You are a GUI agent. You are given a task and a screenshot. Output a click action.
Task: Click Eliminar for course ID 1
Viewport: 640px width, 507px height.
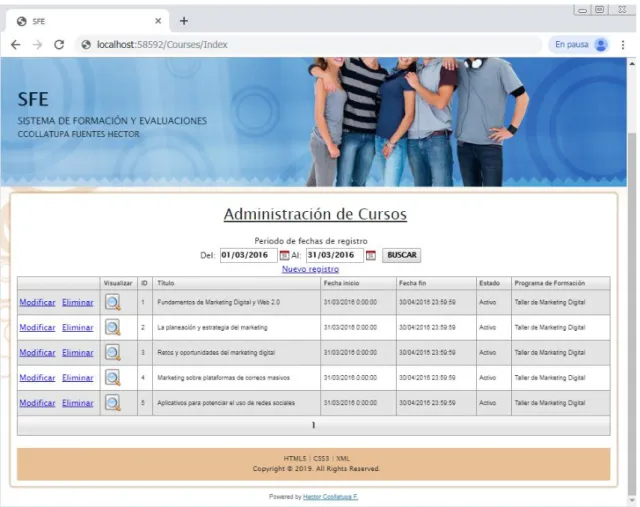pyautogui.click(x=78, y=302)
